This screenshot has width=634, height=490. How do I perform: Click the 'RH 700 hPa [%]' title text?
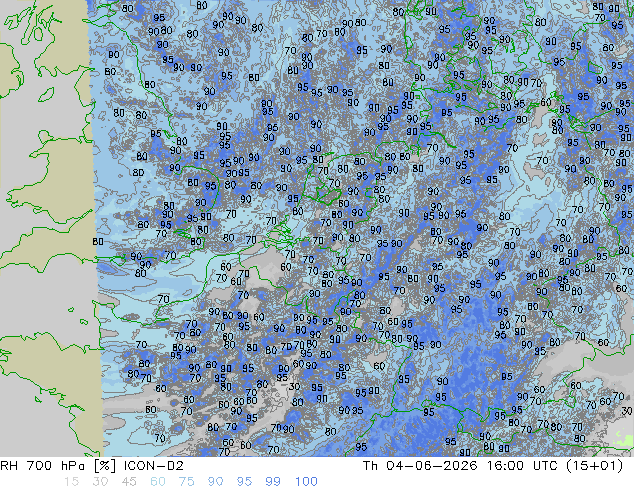(58, 466)
